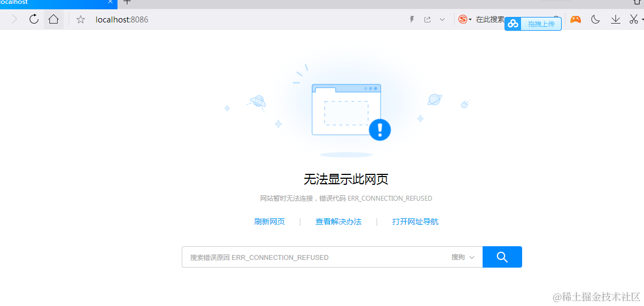Click the ERR_CONNECTION_REFUSED error message text

346,199
